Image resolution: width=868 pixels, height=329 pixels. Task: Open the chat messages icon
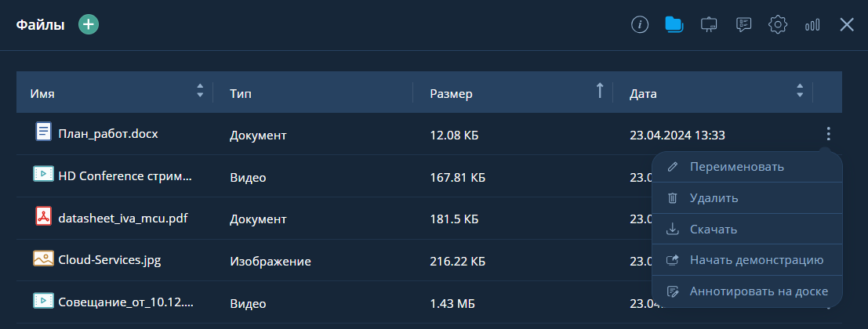(743, 24)
